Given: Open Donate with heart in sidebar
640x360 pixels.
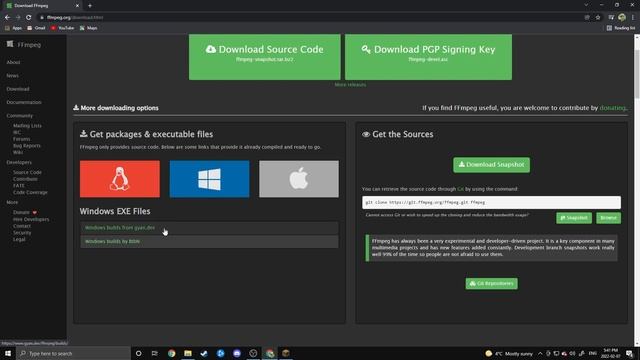Looking at the screenshot, I should point(24,212).
